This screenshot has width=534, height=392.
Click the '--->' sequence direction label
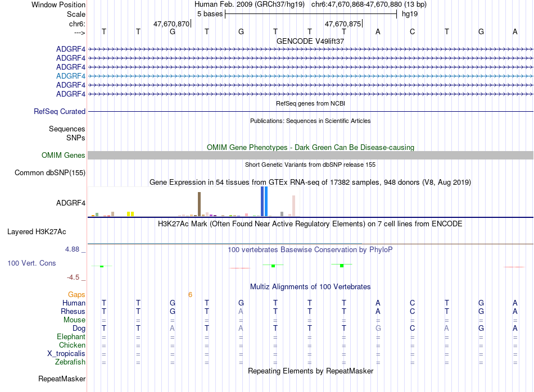click(80, 33)
